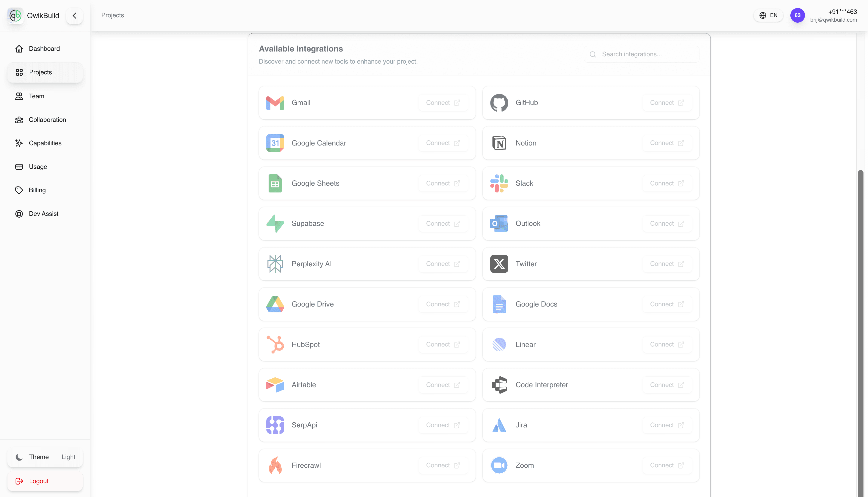Open the Dev Assist page
Viewport: 868px width, 497px height.
point(45,214)
